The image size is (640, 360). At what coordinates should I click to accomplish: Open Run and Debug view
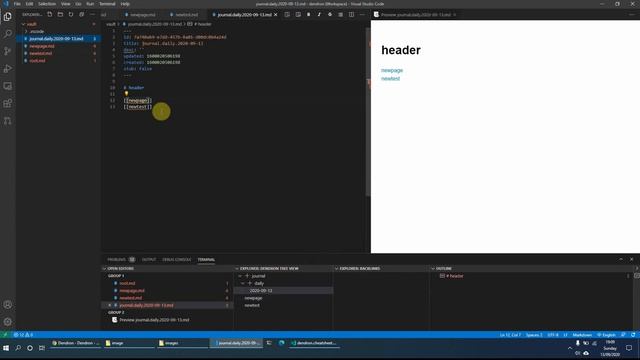point(8,69)
